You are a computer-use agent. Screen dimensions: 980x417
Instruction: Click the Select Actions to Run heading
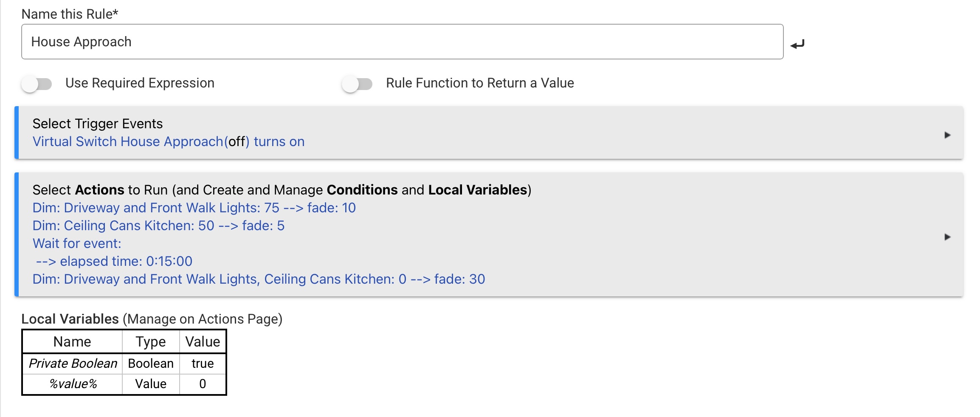[x=282, y=190]
